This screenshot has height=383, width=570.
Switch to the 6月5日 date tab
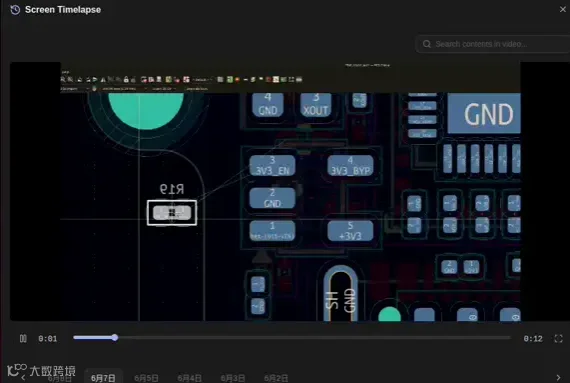coord(146,378)
